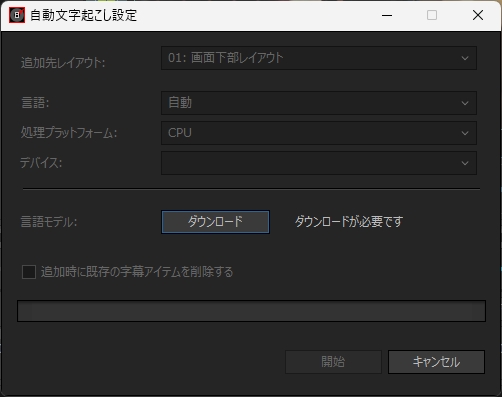Click the 追加先レイアウト label
Viewport: 502px width, 397px height.
[x=63, y=62]
